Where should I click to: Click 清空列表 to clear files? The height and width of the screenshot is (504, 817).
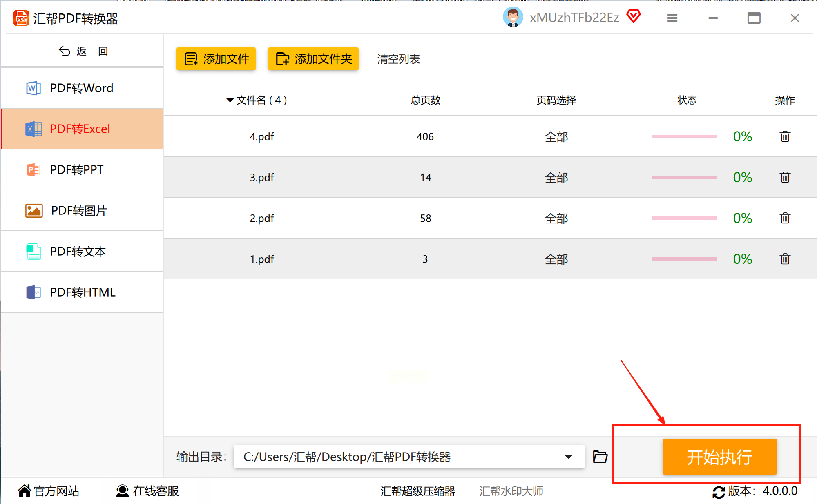coord(398,59)
